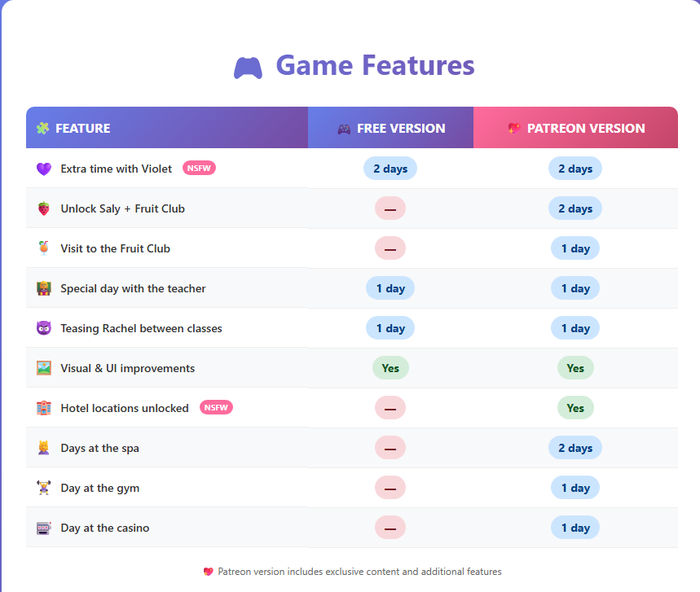Click the game controller icon beside Game Features
This screenshot has width=700, height=592.
pyautogui.click(x=248, y=68)
